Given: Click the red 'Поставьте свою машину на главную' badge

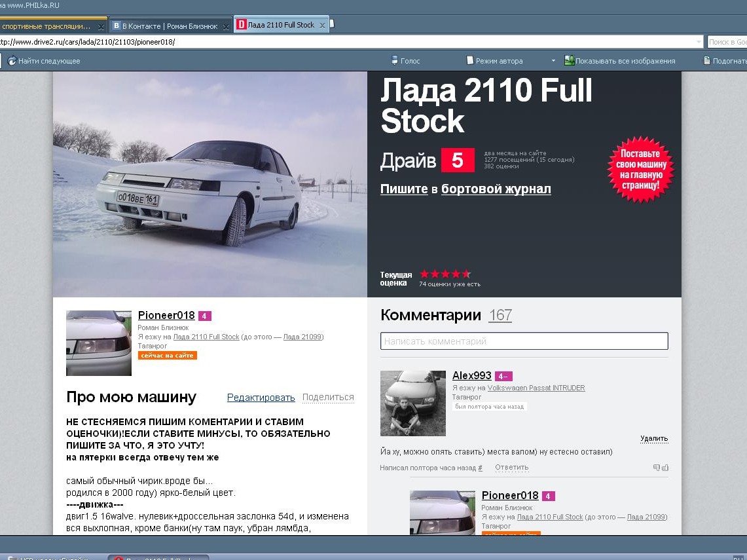Looking at the screenshot, I should click(641, 170).
